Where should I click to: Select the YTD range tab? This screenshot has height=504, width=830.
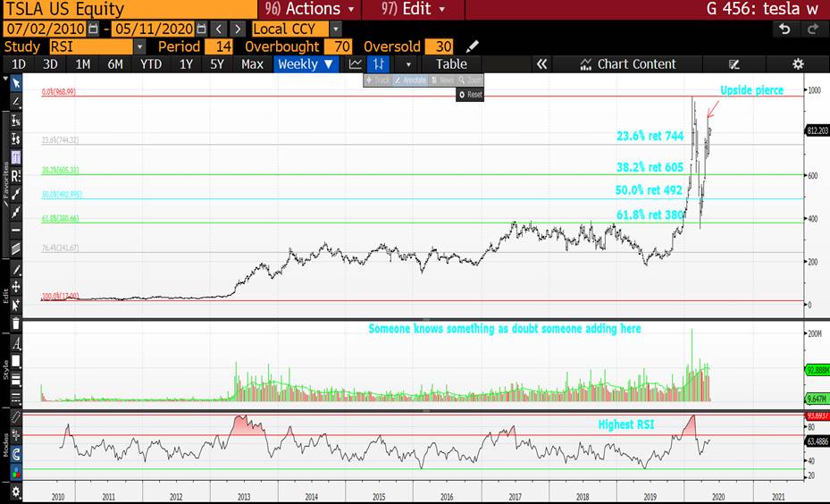[151, 64]
